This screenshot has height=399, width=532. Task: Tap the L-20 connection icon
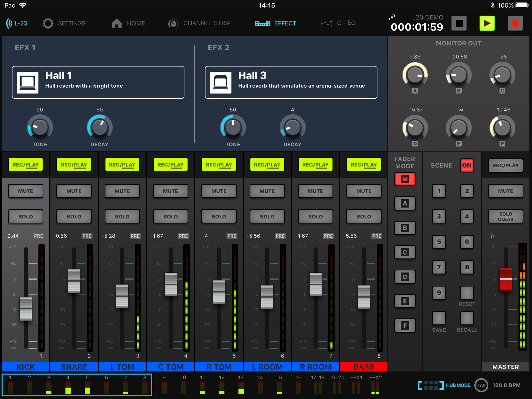coord(9,23)
